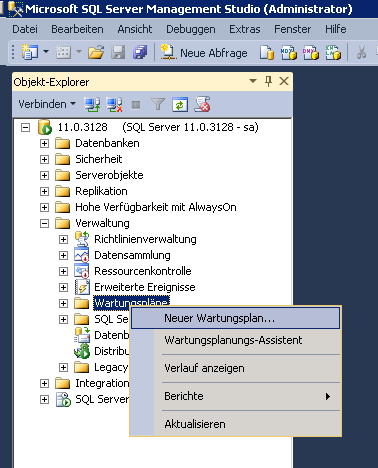
Task: Click the DMX query toolbar icon
Action: tap(311, 53)
